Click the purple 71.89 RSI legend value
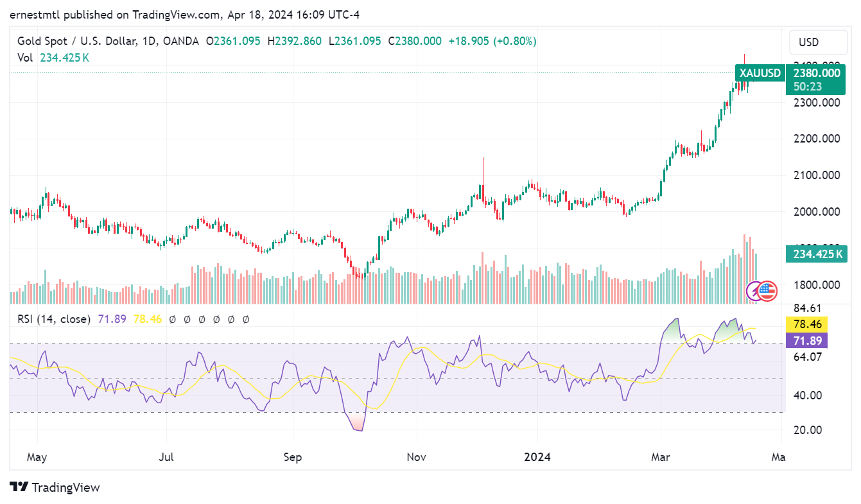 click(x=112, y=318)
